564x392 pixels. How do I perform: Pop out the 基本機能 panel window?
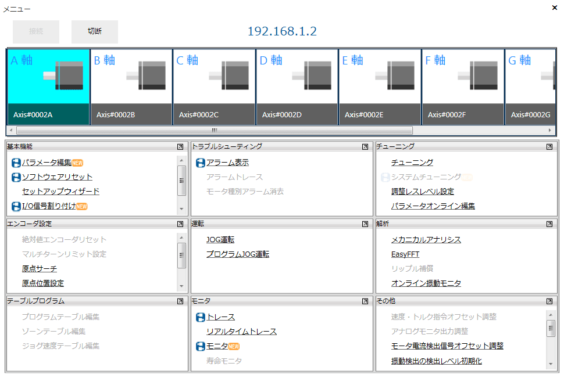tap(180, 147)
